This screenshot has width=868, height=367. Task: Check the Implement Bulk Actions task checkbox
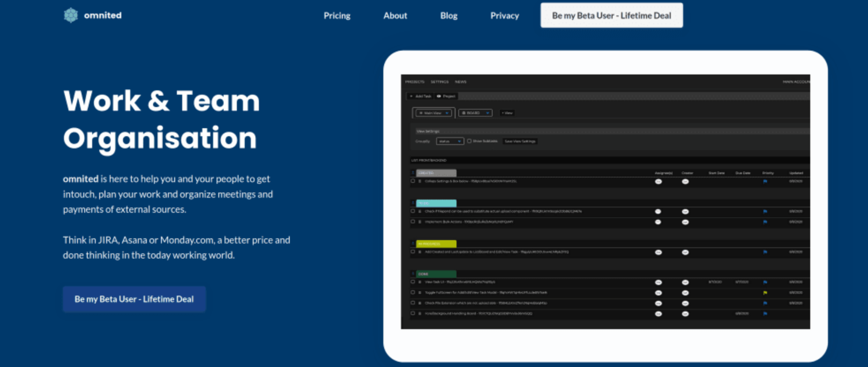(413, 222)
